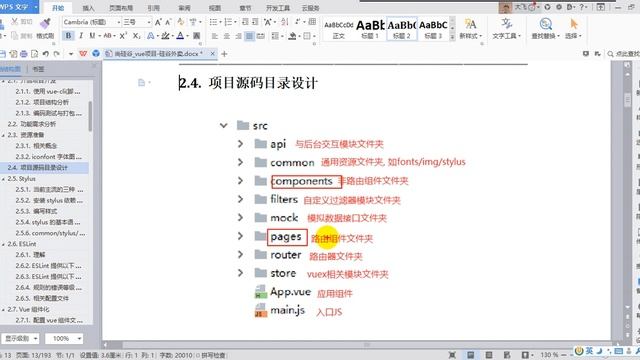Click the font color A icon

point(180,36)
